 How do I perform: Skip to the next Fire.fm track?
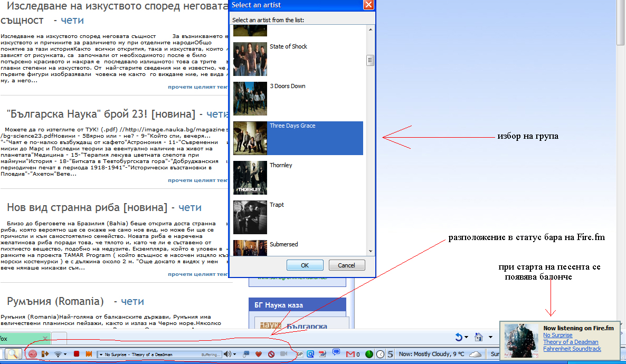pyautogui.click(x=89, y=354)
